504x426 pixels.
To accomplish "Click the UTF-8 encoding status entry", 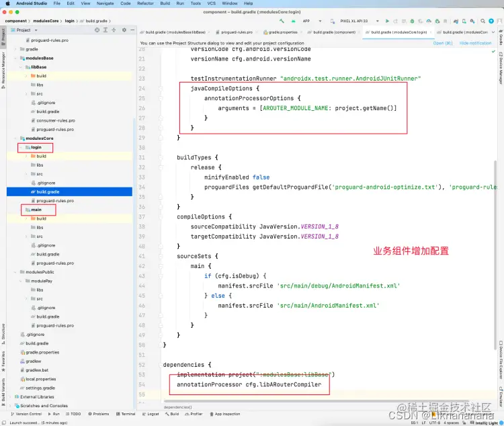I will tap(435, 423).
